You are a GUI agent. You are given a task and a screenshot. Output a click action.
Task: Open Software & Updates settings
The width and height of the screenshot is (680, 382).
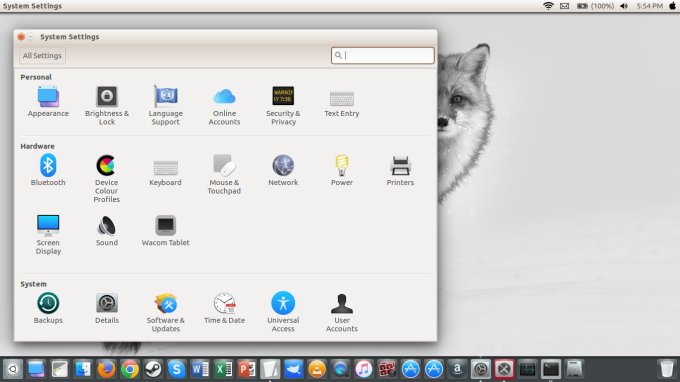point(165,312)
